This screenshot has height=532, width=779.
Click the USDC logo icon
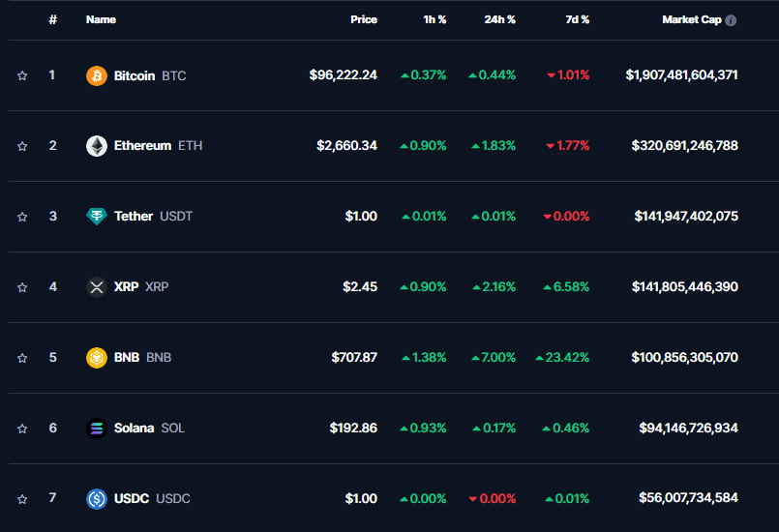pos(96,499)
